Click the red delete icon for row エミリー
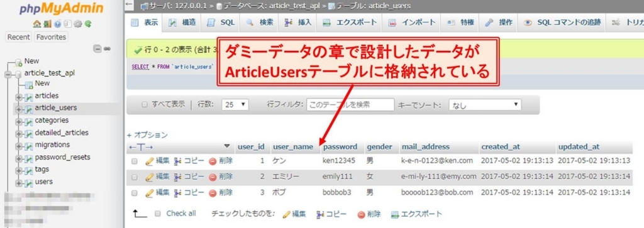 (x=213, y=177)
